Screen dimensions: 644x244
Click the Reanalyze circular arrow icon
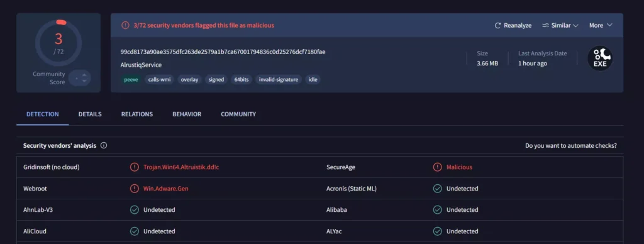click(x=497, y=25)
